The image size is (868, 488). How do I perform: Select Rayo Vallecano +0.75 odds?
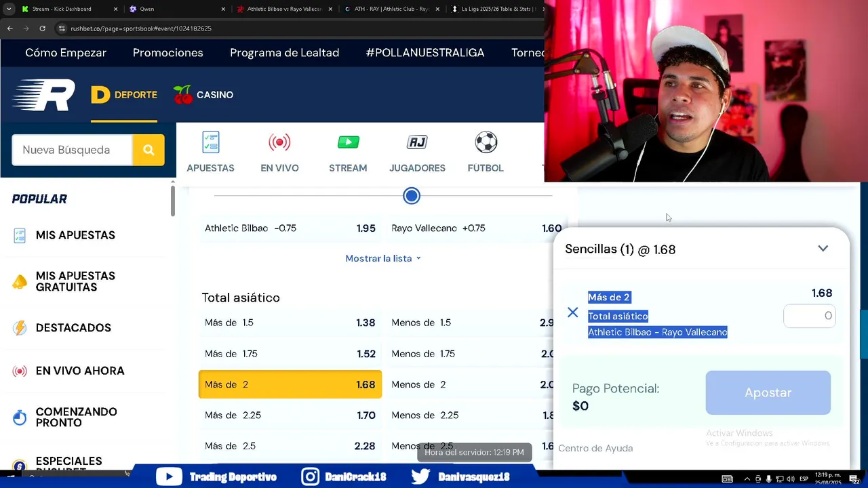(x=476, y=228)
